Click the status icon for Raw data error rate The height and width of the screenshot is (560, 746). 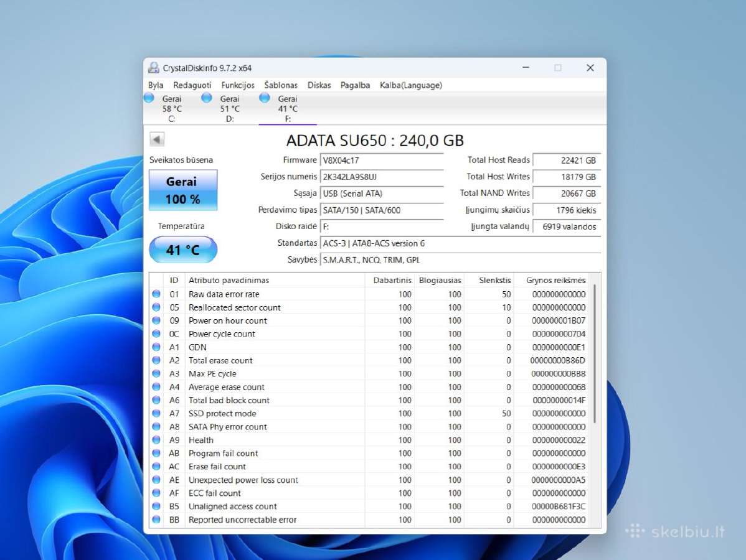[156, 294]
